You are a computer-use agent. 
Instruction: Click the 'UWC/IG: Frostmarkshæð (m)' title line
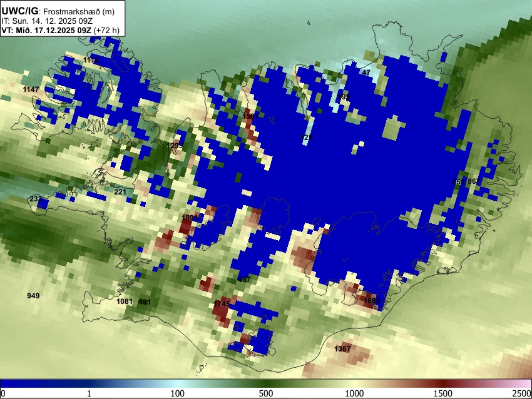coord(58,11)
